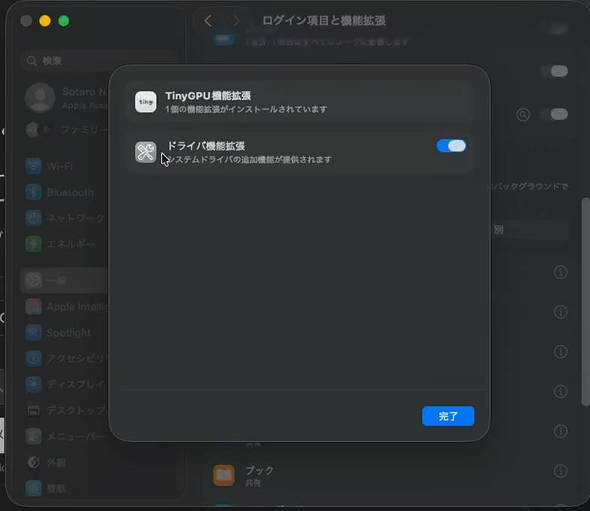
Task: Click the TinyGPU app icon
Action: (x=146, y=102)
